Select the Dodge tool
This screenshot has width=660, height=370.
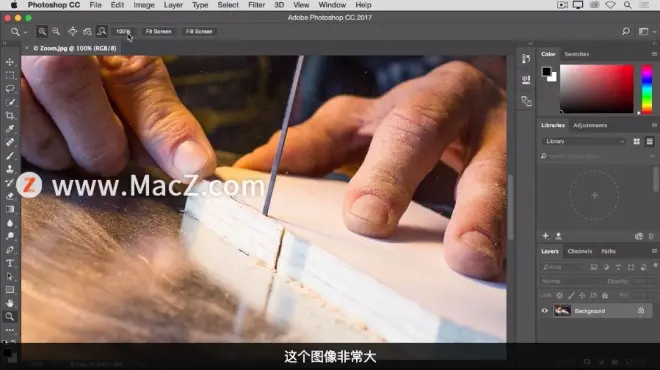click(x=10, y=236)
